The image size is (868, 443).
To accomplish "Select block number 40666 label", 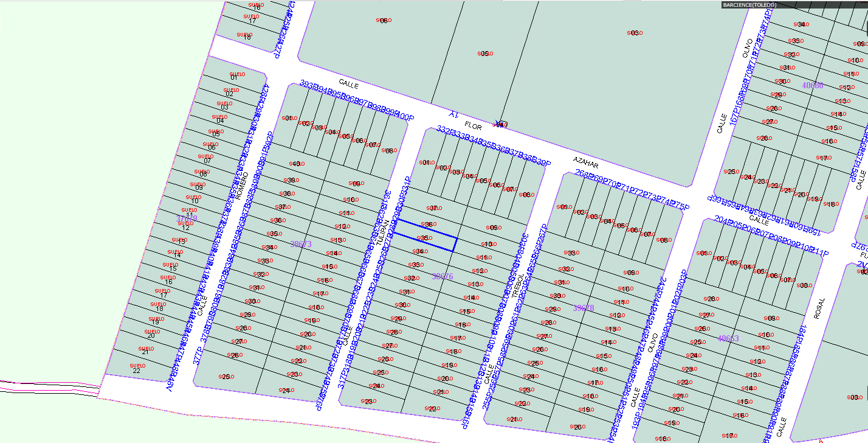I will (x=812, y=86).
